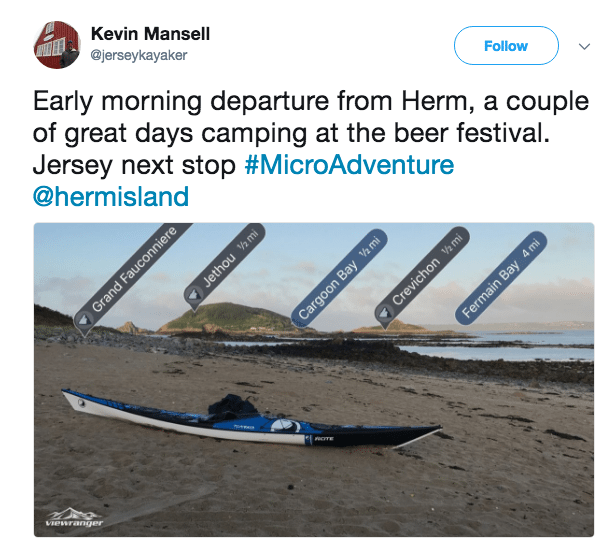This screenshot has height=545, width=613.
Task: Open the kayak beach photo
Action: coord(314,380)
